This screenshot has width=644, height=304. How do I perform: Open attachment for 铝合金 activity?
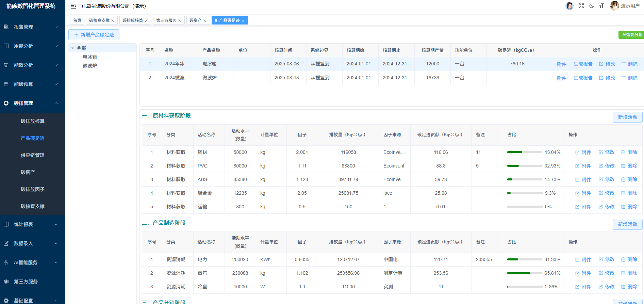coord(583,193)
